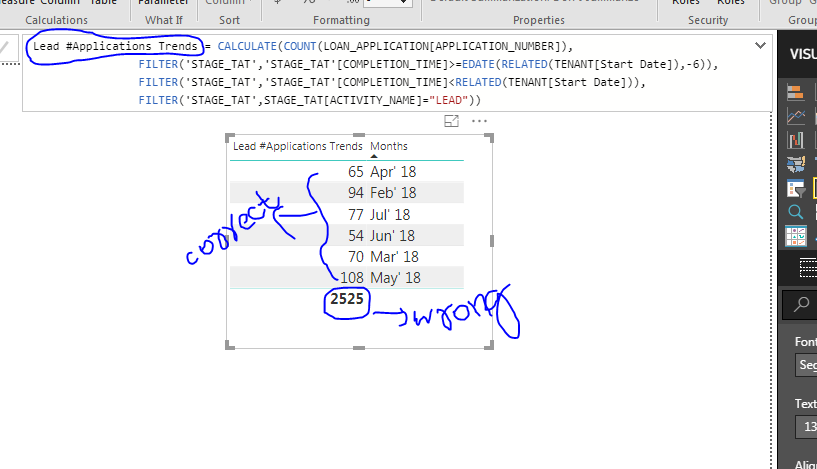
Task: Click the value 77 in table
Action: coord(356,215)
